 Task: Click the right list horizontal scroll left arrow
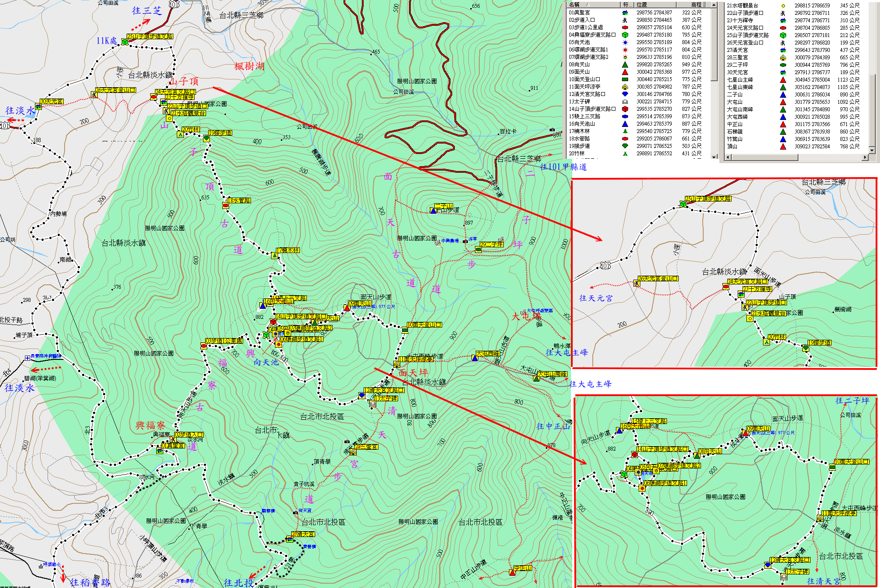(728, 157)
